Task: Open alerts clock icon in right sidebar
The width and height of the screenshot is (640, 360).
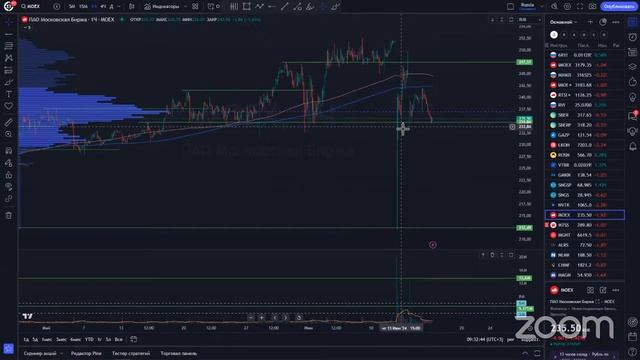Action: click(x=633, y=37)
